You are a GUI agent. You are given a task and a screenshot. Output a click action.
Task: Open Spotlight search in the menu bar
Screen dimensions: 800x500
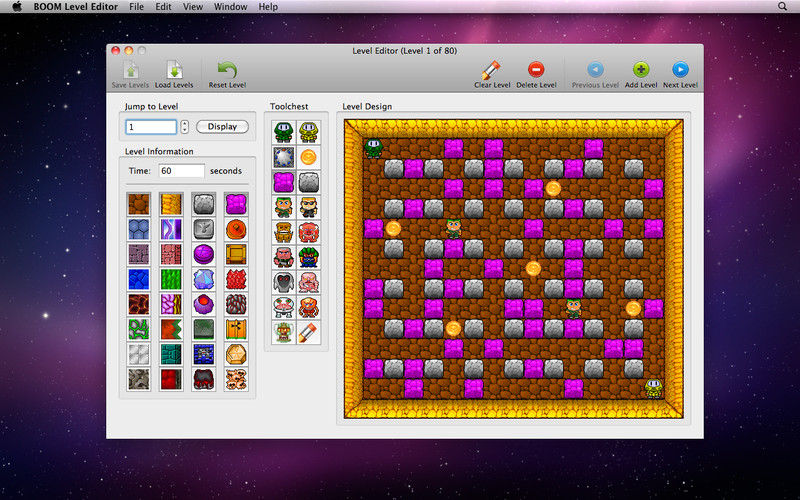[x=782, y=7]
